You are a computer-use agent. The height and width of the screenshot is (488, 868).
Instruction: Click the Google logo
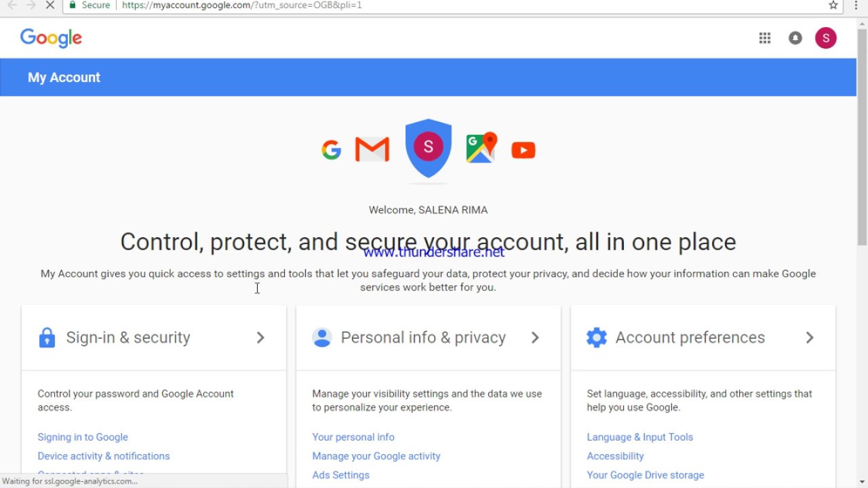click(51, 38)
